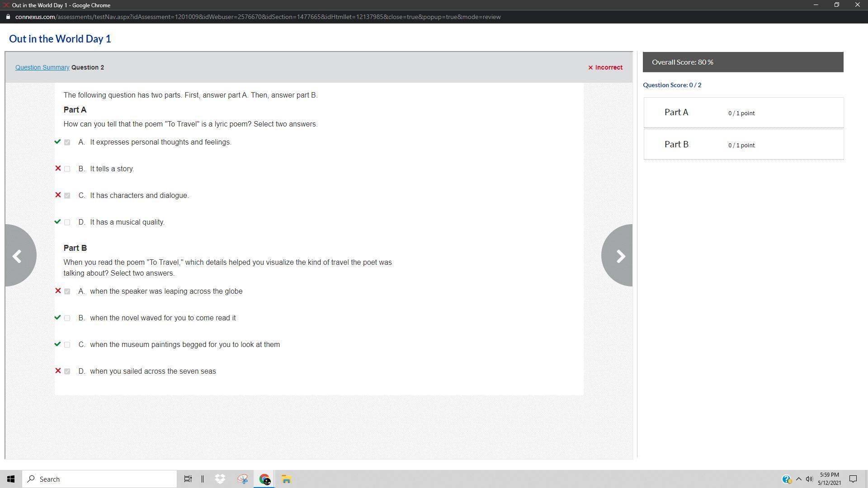Open Snipping tool icon in taskbar
The image size is (868, 488).
(242, 479)
